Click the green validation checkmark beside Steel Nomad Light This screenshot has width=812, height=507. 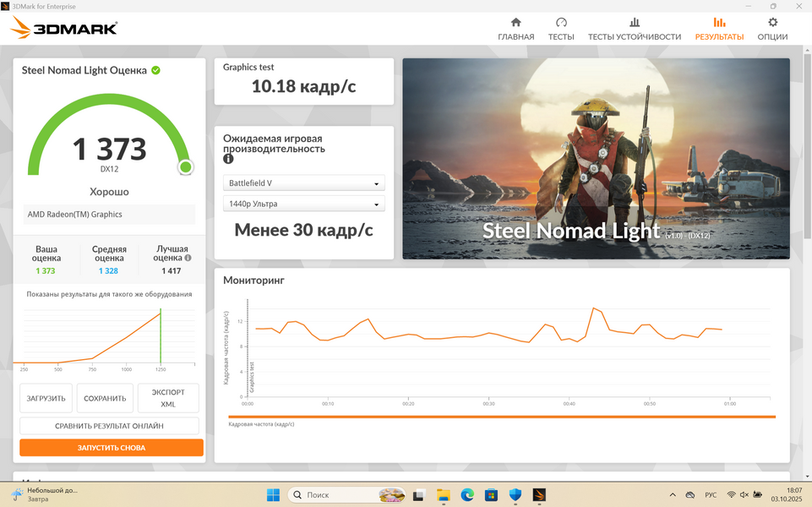tap(155, 70)
